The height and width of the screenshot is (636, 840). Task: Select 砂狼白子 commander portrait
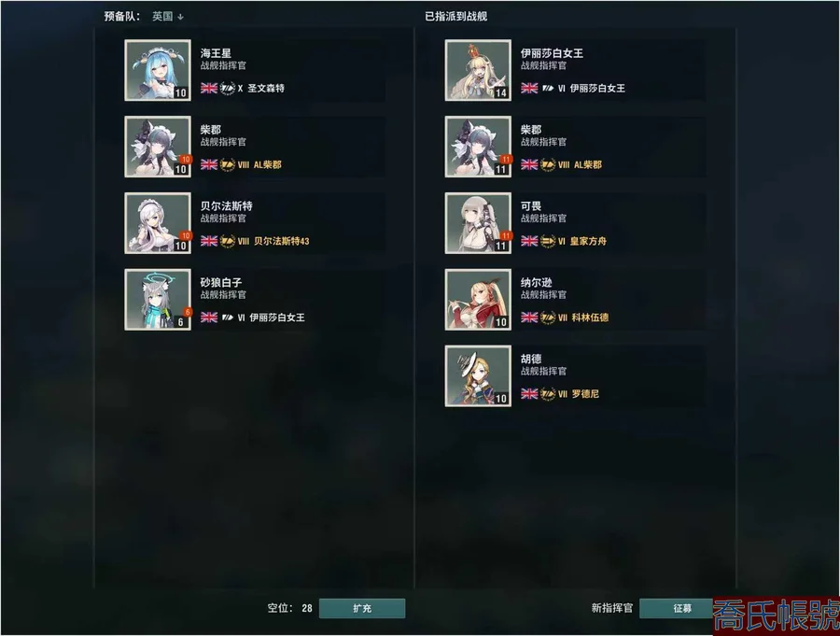(x=158, y=299)
